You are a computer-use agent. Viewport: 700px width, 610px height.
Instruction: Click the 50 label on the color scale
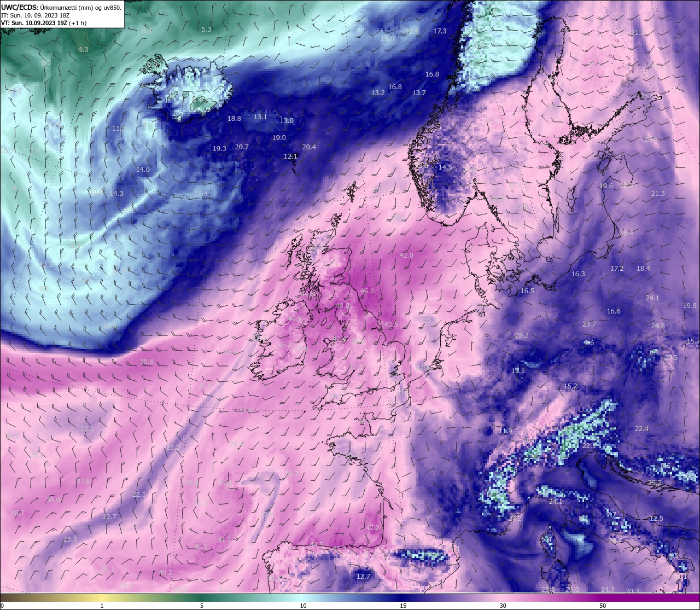[603, 606]
